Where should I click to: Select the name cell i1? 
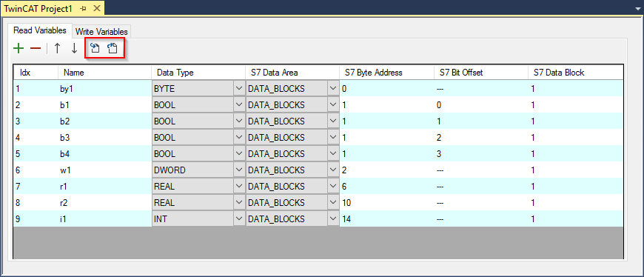tap(104, 219)
